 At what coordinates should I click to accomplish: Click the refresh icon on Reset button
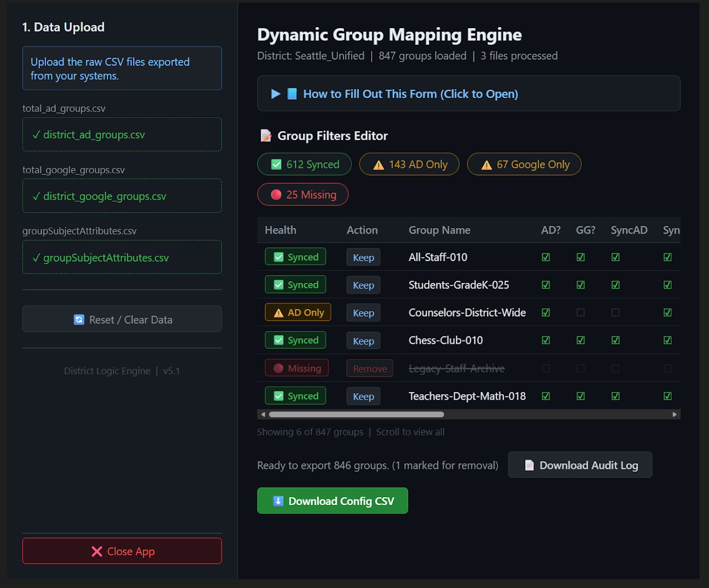(79, 319)
